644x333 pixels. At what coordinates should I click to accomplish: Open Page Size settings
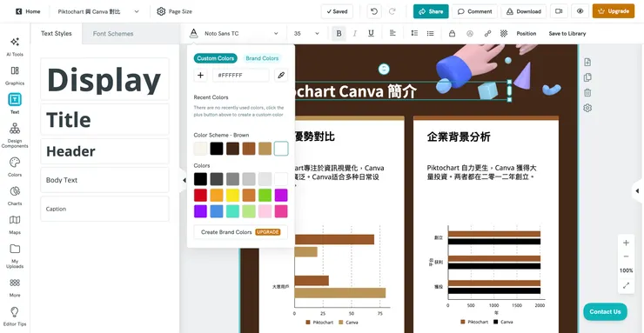[x=175, y=11]
